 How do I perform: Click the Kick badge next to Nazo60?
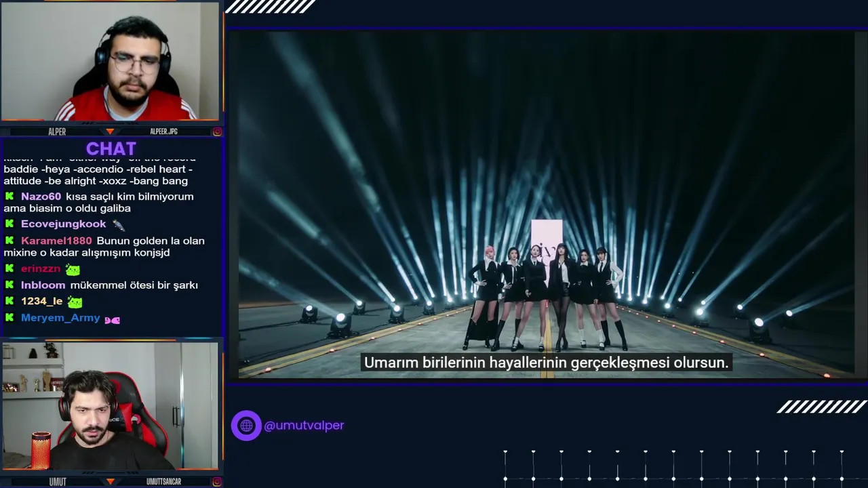coord(9,197)
